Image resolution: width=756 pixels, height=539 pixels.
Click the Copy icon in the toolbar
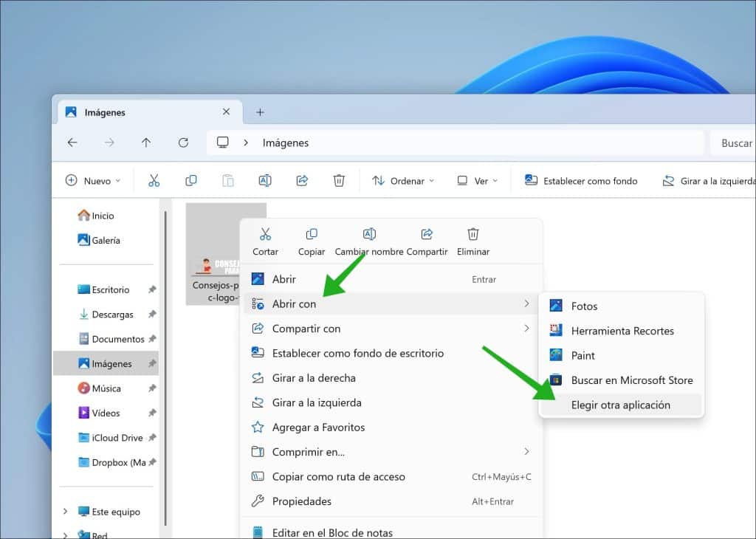[191, 181]
